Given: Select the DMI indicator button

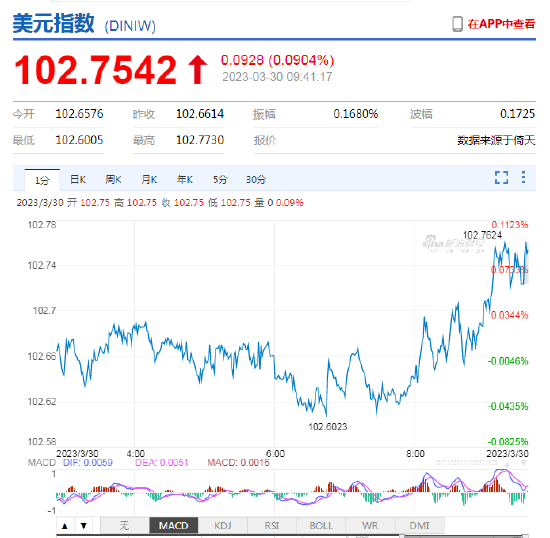Looking at the screenshot, I should tap(420, 526).
